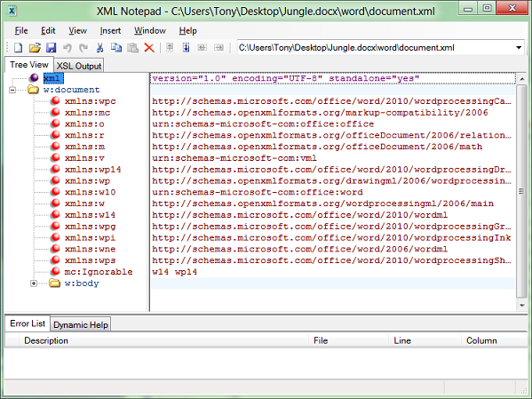The width and height of the screenshot is (532, 399).
Task: Save the document with the floppy disk icon
Action: [51, 48]
